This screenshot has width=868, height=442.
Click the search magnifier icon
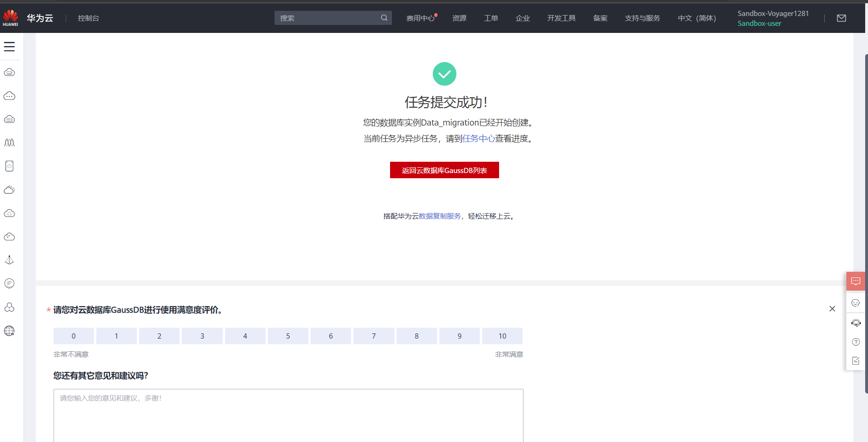[384, 18]
